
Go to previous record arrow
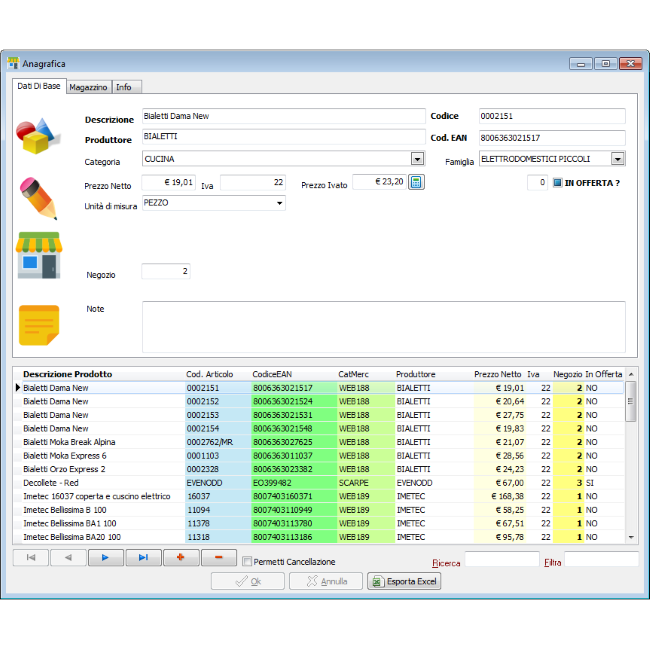pyautogui.click(x=68, y=558)
